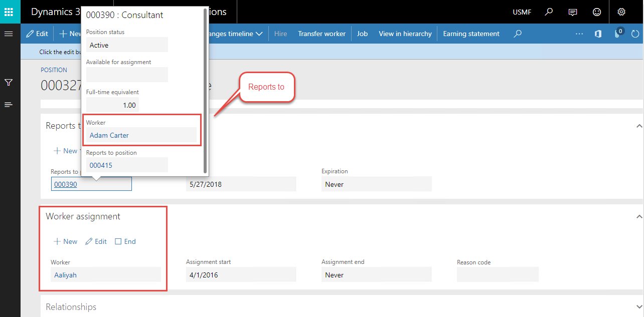Refresh the page with the refresh icon
This screenshot has width=644, height=317.
click(x=635, y=34)
